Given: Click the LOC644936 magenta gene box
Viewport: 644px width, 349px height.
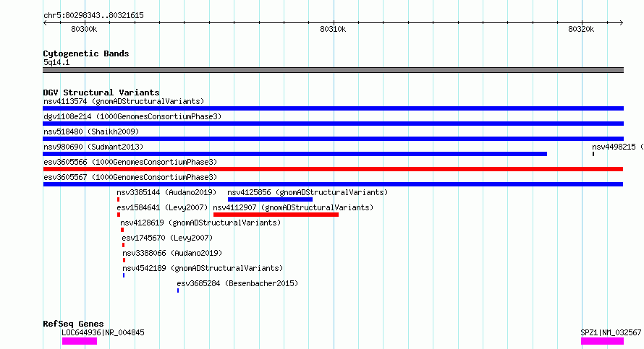Looking at the screenshot, I should pos(80,341).
